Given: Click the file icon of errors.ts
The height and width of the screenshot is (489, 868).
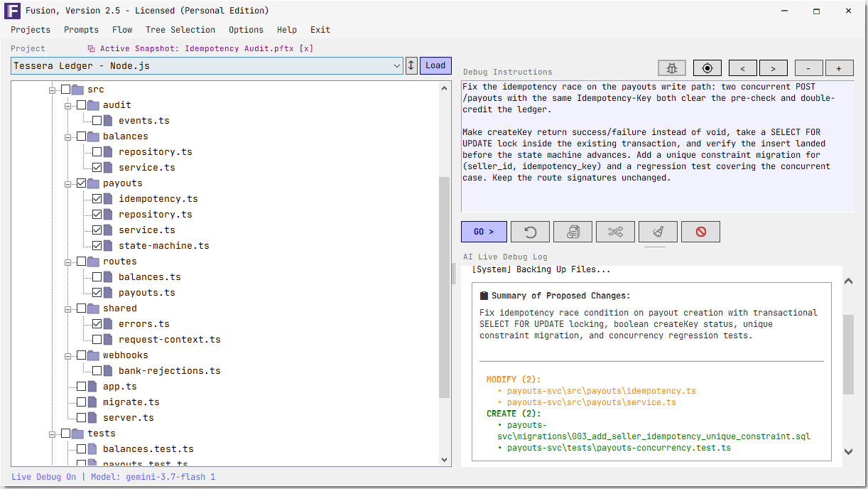Looking at the screenshot, I should 108,324.
